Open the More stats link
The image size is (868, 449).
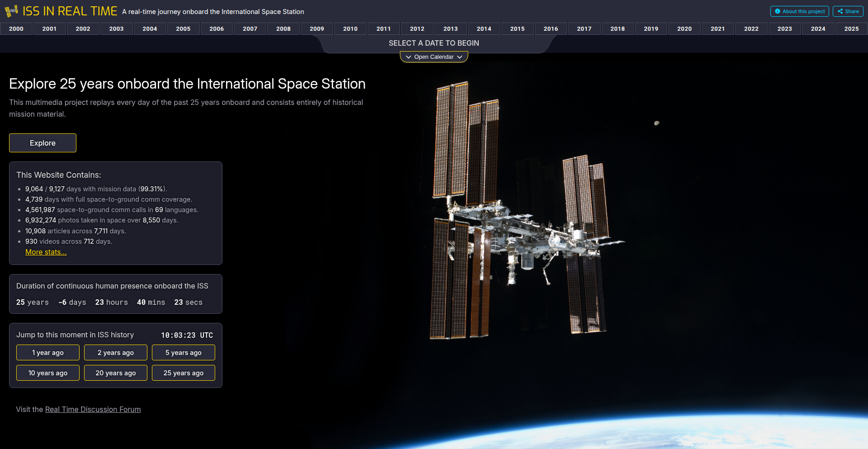(x=46, y=252)
